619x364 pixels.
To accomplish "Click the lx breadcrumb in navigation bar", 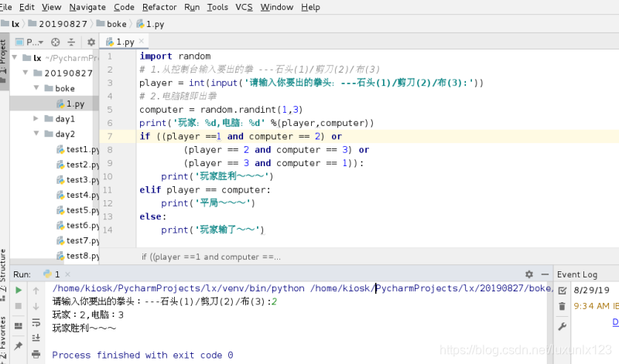I will [x=11, y=24].
